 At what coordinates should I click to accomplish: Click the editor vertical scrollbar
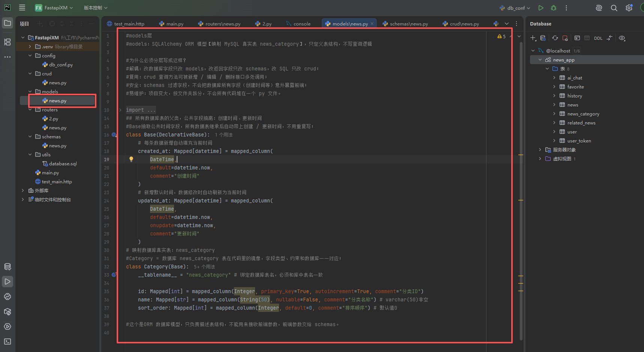521,191
